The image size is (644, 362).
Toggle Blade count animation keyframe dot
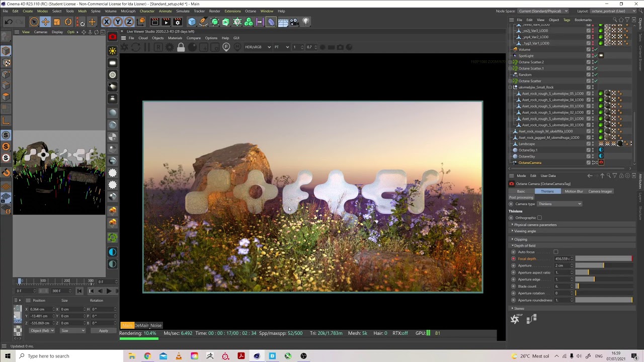pyautogui.click(x=513, y=287)
